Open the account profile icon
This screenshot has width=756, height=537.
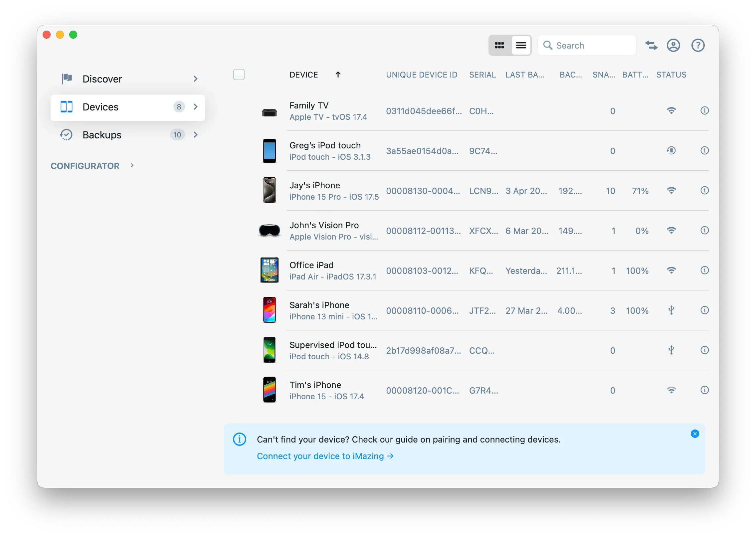pyautogui.click(x=673, y=45)
